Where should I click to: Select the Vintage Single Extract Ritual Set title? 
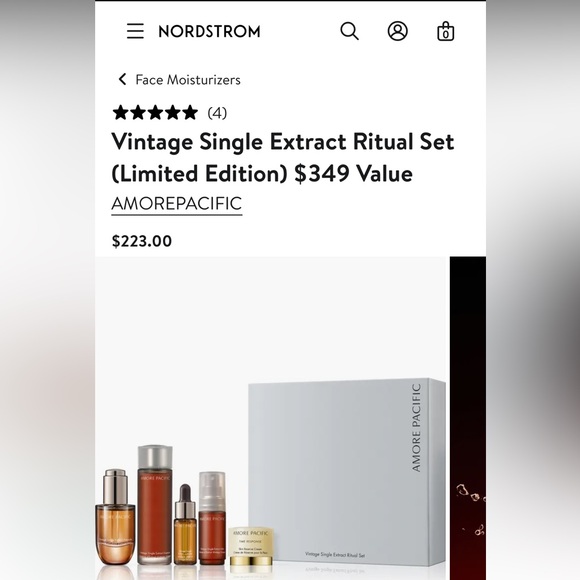(283, 158)
